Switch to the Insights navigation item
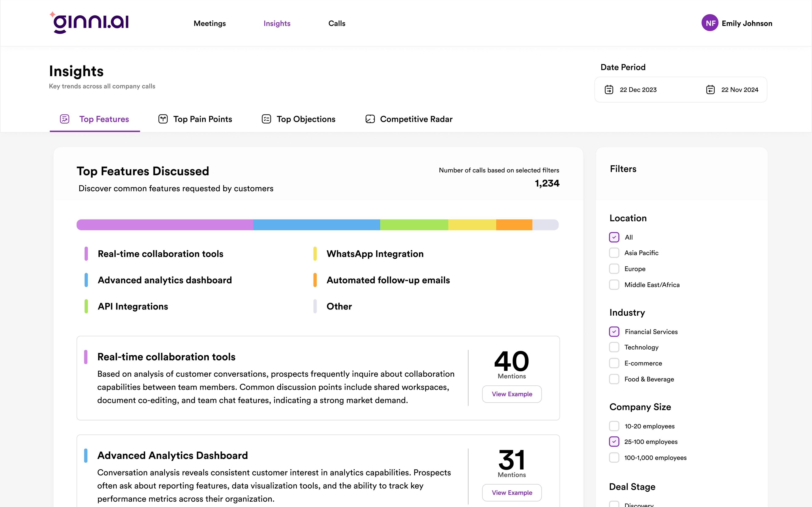The width and height of the screenshot is (812, 507). tap(277, 23)
